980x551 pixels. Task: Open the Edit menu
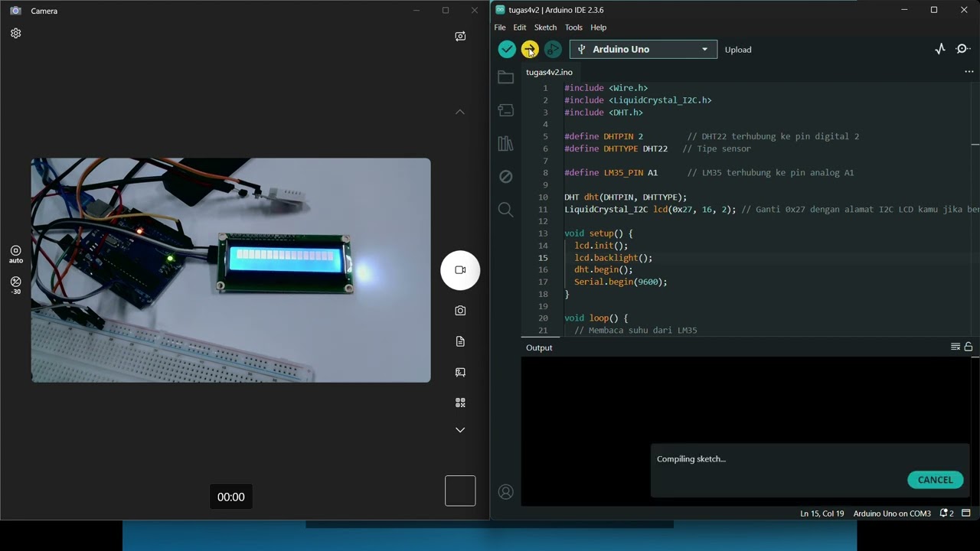520,28
